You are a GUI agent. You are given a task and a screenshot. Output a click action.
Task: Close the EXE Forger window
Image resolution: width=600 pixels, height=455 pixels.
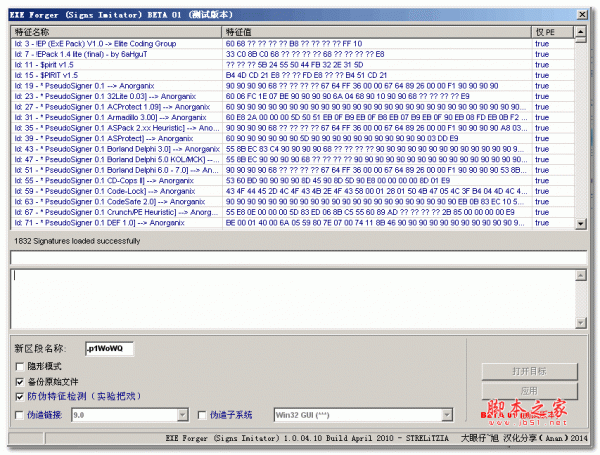point(582,15)
